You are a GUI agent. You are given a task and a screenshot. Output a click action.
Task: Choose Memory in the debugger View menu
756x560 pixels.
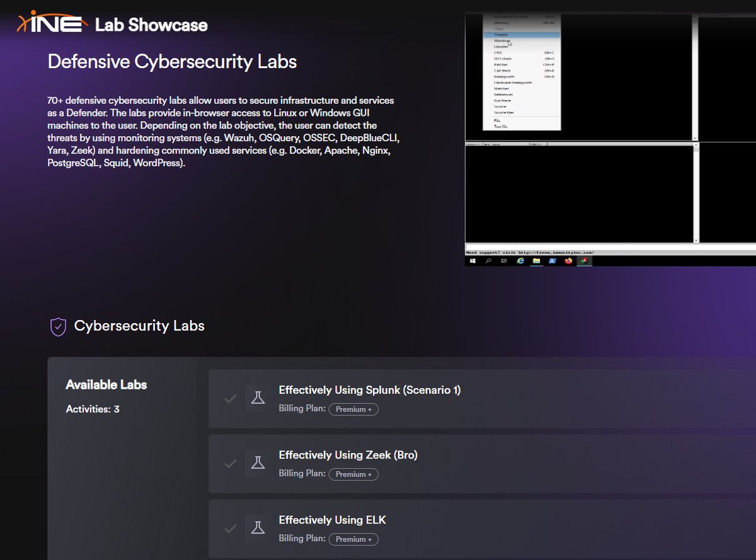(522, 23)
